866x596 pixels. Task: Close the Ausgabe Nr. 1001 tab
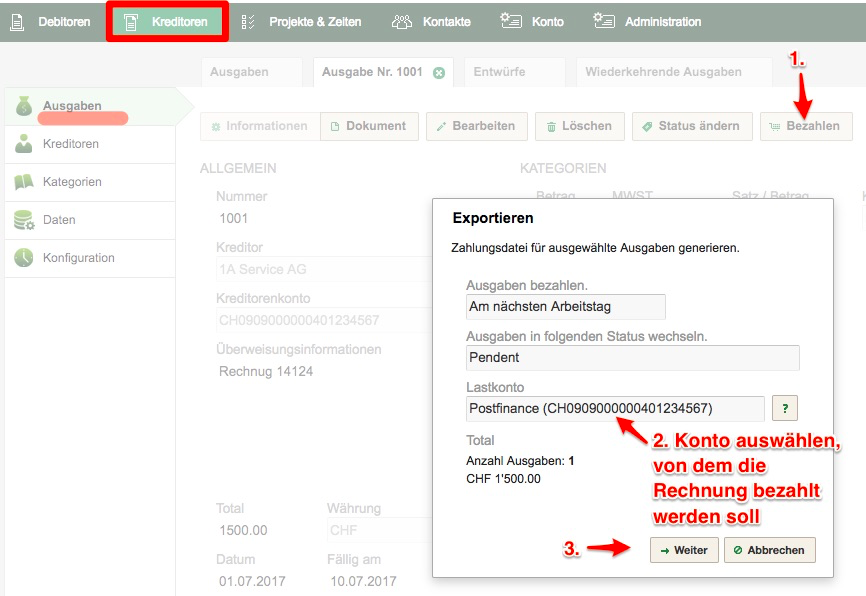click(438, 73)
